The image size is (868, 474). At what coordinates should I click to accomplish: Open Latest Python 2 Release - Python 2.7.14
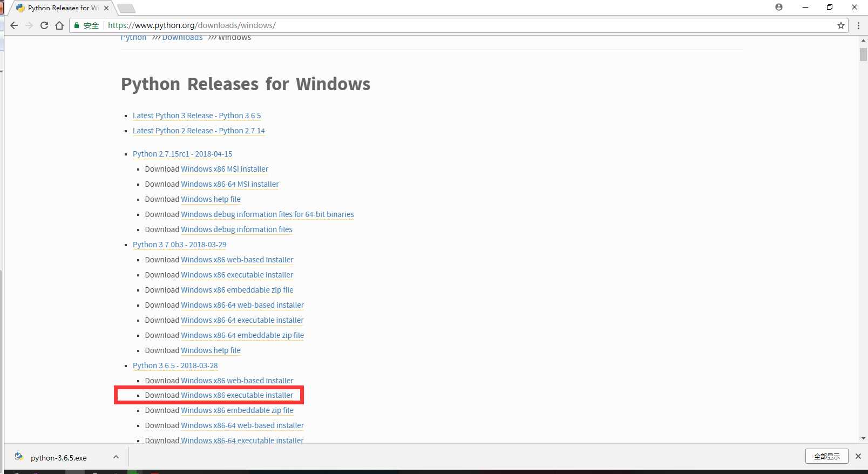coord(199,131)
